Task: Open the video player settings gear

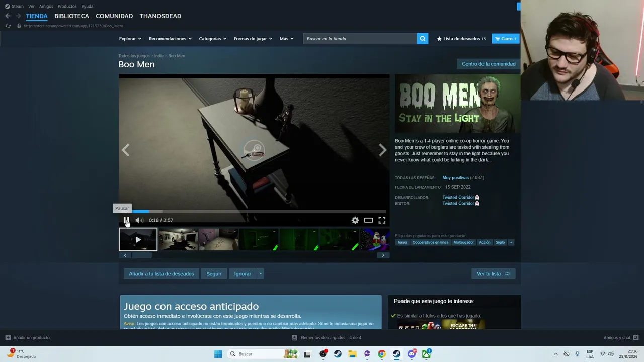Action: pos(355,220)
